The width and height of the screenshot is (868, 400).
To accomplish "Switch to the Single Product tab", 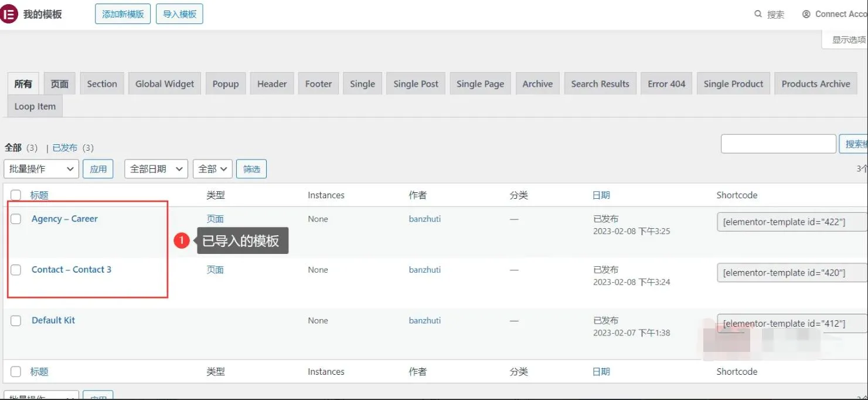I will pyautogui.click(x=733, y=84).
